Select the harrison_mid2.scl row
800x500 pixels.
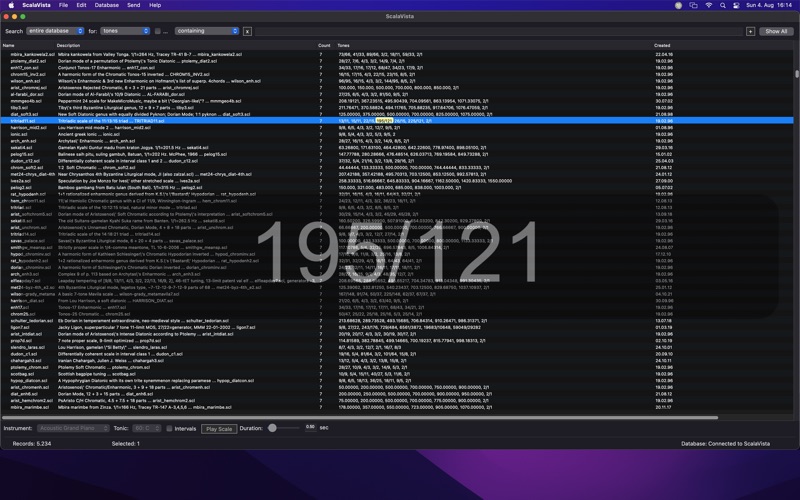click(397, 128)
